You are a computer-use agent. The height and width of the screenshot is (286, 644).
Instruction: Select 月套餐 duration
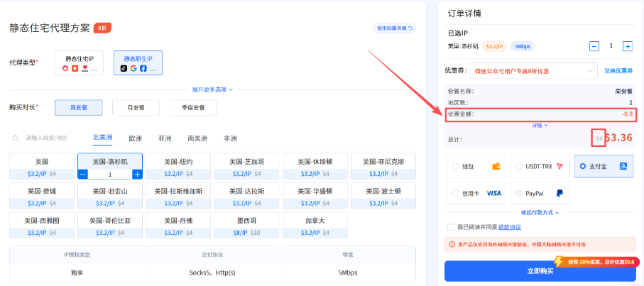point(136,107)
